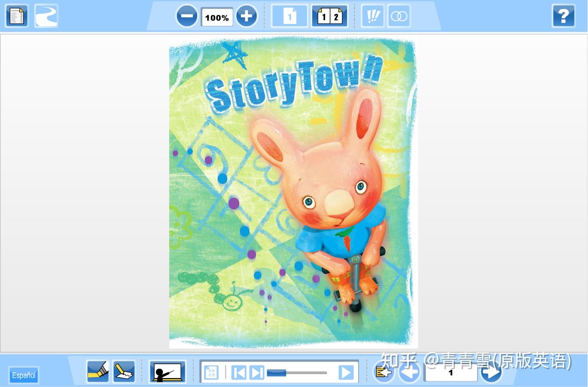Viewport: 588px width, 387px height.
Task: Select the yellow highlighter tool
Action: point(97,371)
